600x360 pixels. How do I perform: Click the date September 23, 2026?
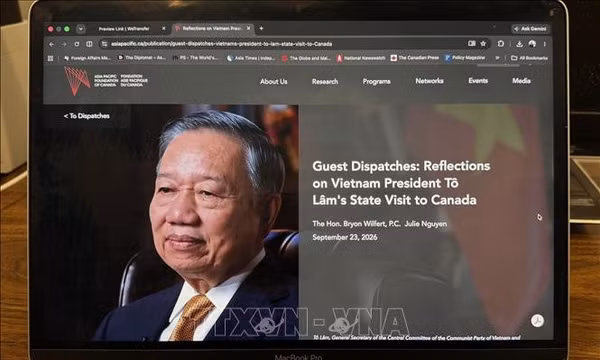tap(345, 237)
